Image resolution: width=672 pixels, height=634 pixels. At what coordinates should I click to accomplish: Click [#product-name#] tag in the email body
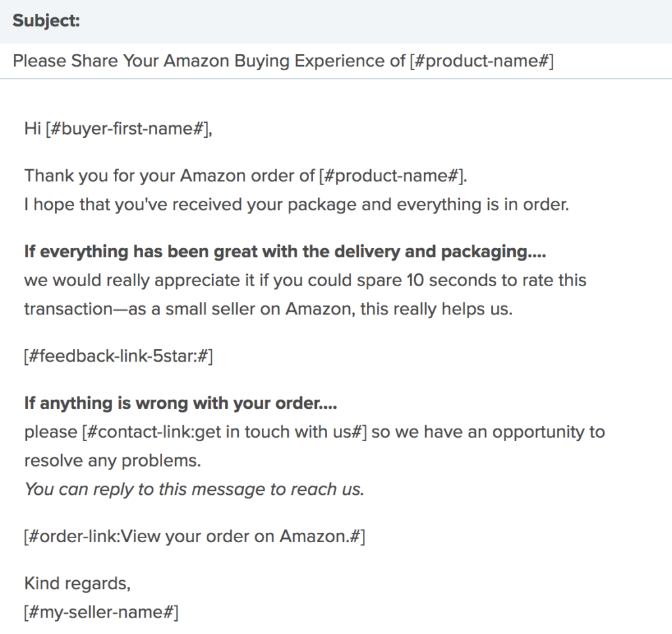[392, 175]
